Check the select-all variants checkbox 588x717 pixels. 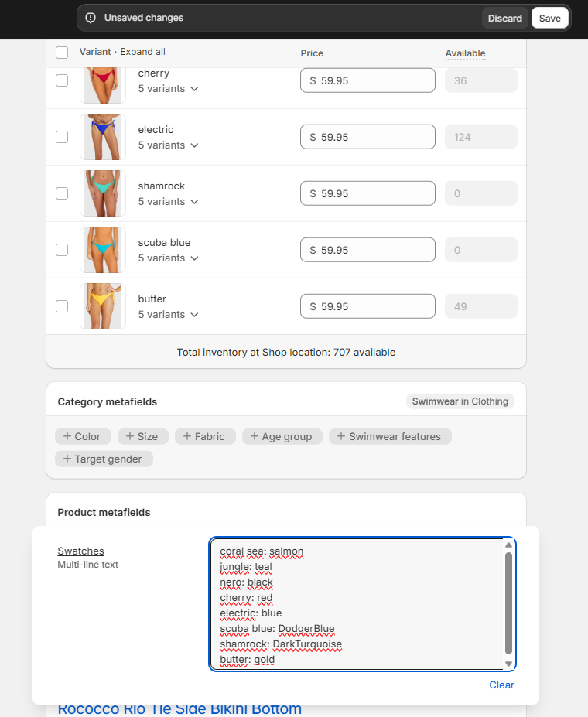[62, 53]
